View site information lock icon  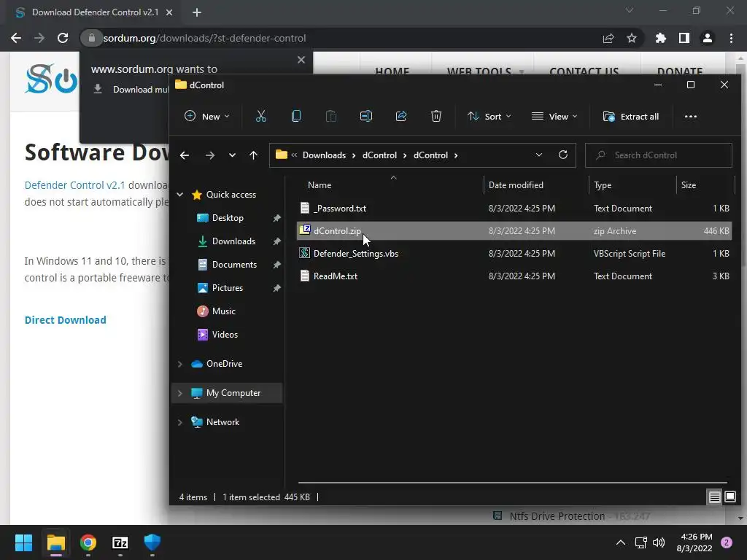[92, 38]
